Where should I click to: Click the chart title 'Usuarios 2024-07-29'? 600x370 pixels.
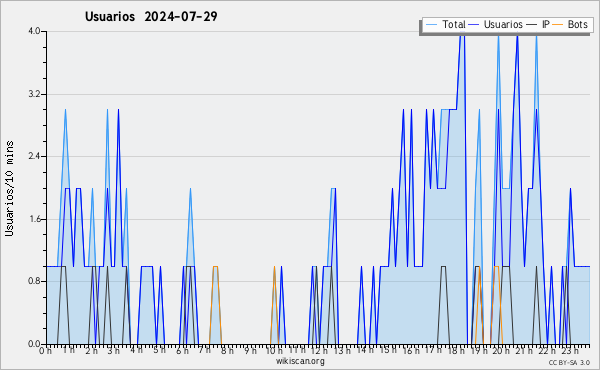click(x=151, y=16)
